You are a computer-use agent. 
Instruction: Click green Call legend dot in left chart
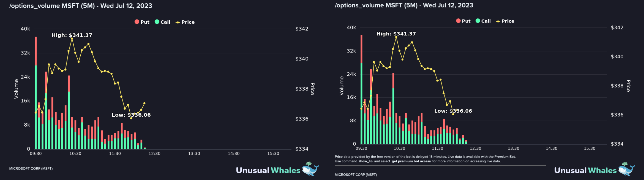click(x=157, y=22)
